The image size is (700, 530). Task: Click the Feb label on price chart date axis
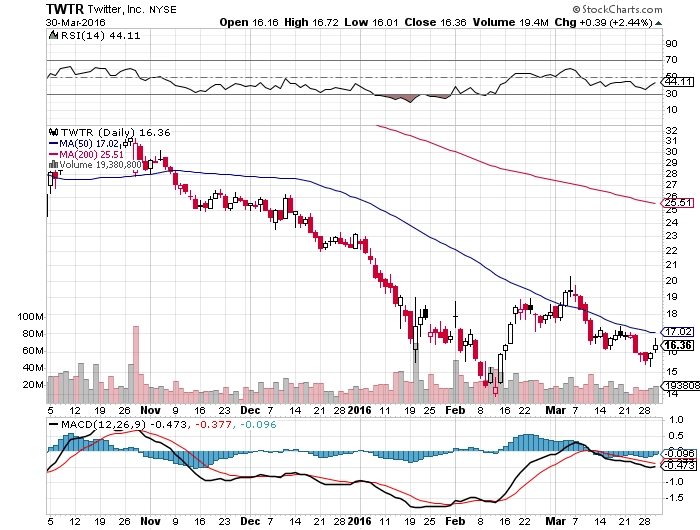(x=455, y=410)
